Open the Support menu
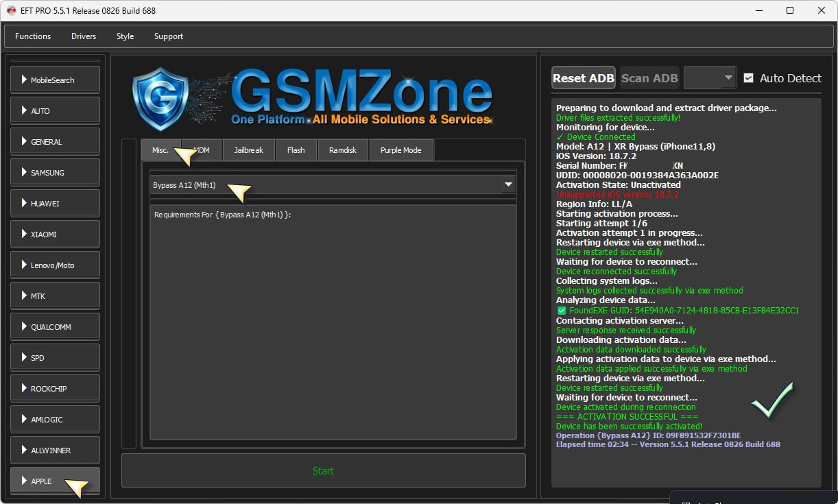The image size is (838, 504). 169,36
